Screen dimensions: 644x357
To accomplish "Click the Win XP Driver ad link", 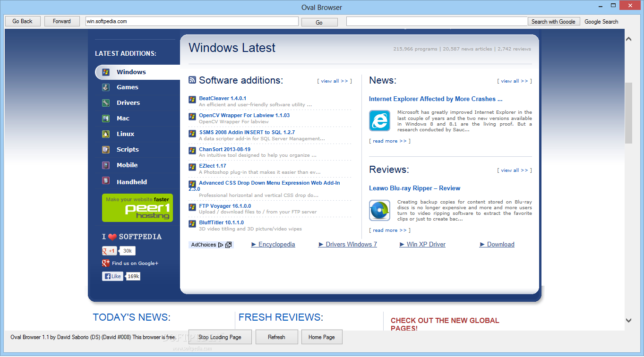I will (x=422, y=245).
